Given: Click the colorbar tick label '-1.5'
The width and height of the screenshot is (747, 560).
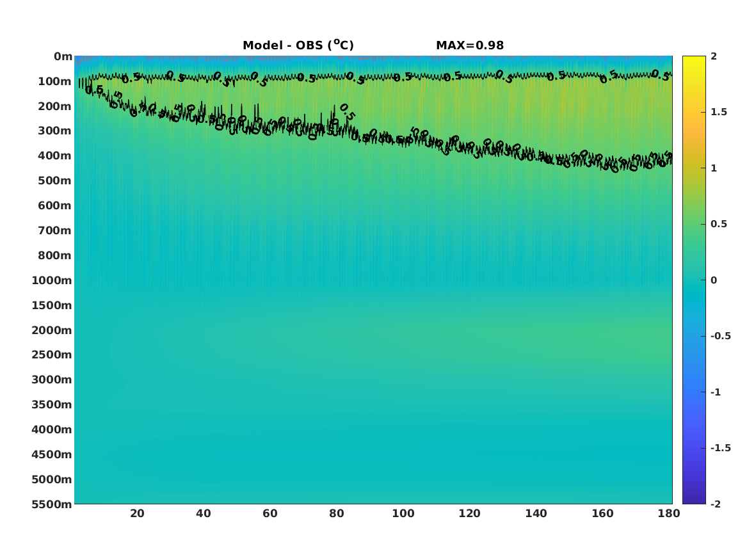Looking at the screenshot, I should tap(720, 448).
